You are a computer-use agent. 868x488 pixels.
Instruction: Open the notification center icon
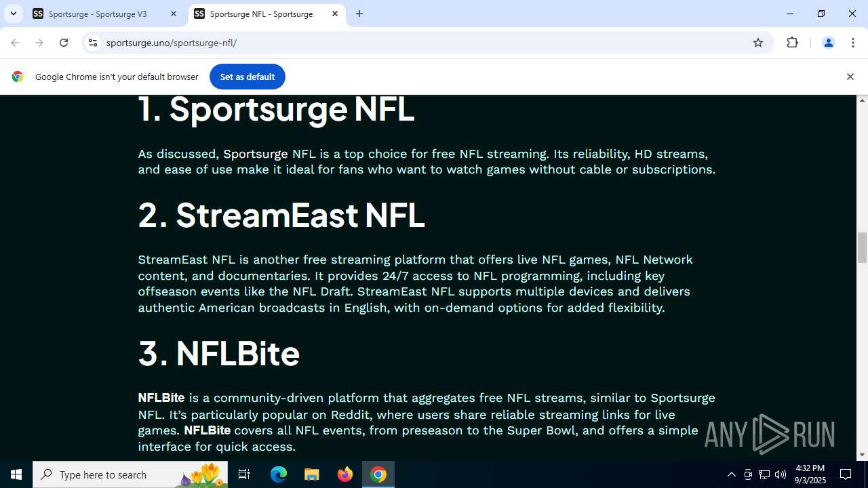click(846, 474)
